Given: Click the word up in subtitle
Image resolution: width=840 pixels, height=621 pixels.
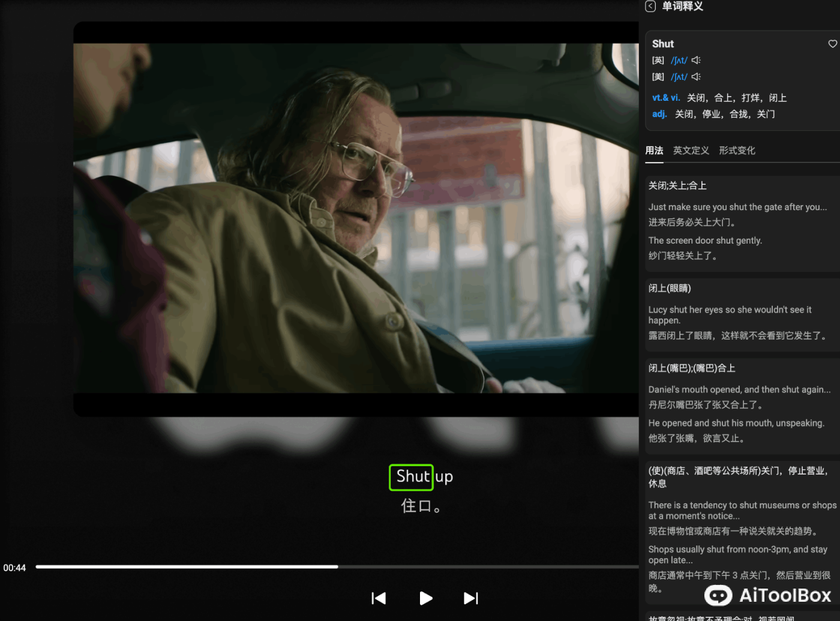Looking at the screenshot, I should pyautogui.click(x=444, y=477).
